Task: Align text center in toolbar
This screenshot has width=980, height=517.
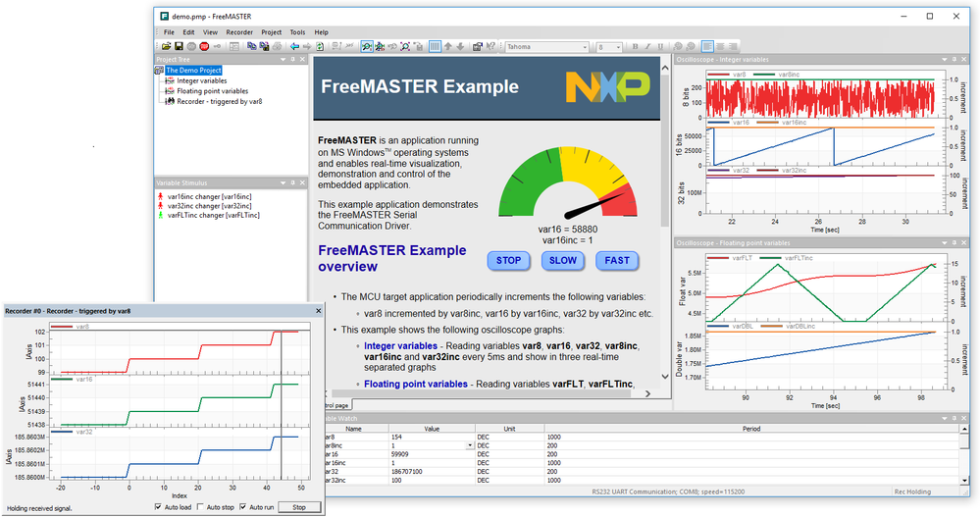Action: 721,46
